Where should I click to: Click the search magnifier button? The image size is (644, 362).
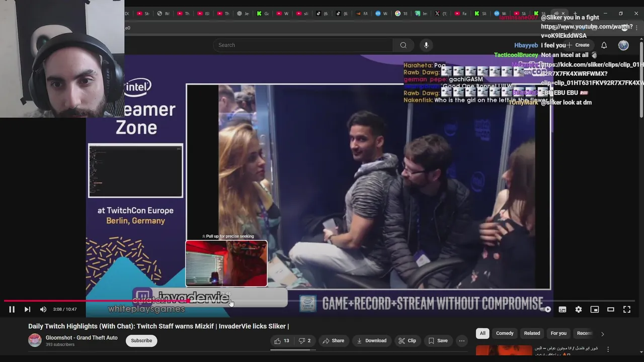(x=403, y=45)
